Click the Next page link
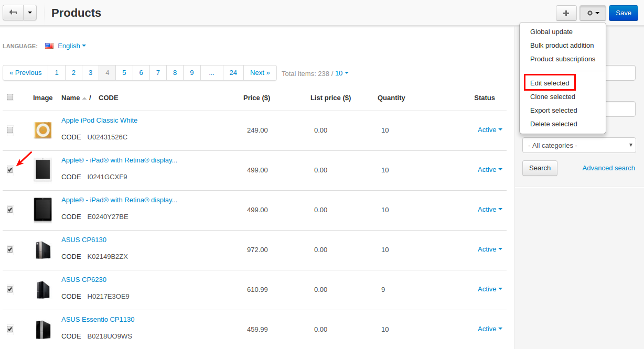This screenshot has width=644, height=349. [260, 73]
